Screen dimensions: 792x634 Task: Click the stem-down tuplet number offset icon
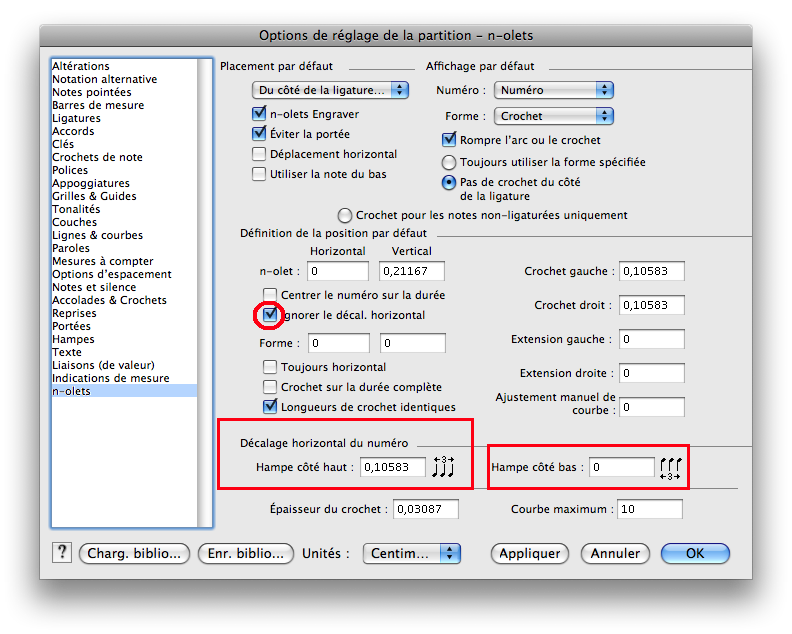(x=670, y=468)
